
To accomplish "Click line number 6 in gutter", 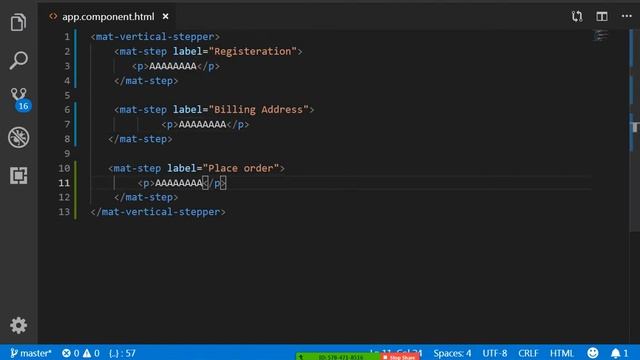I will 67,110.
